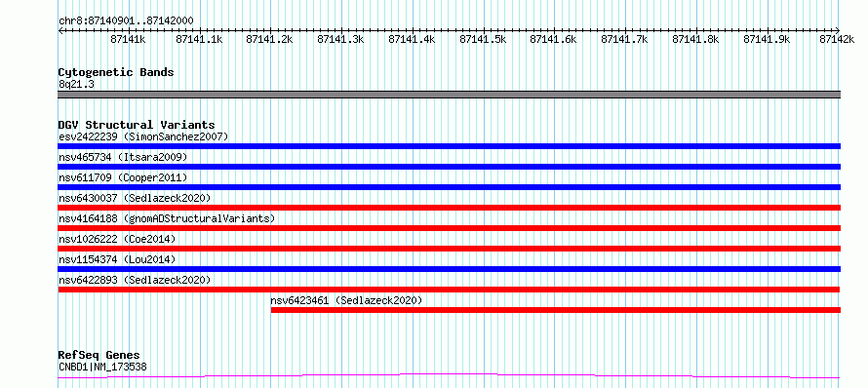The image size is (868, 388).
Task: Select the magenta CNBD1 gene line
Action: (x=449, y=376)
